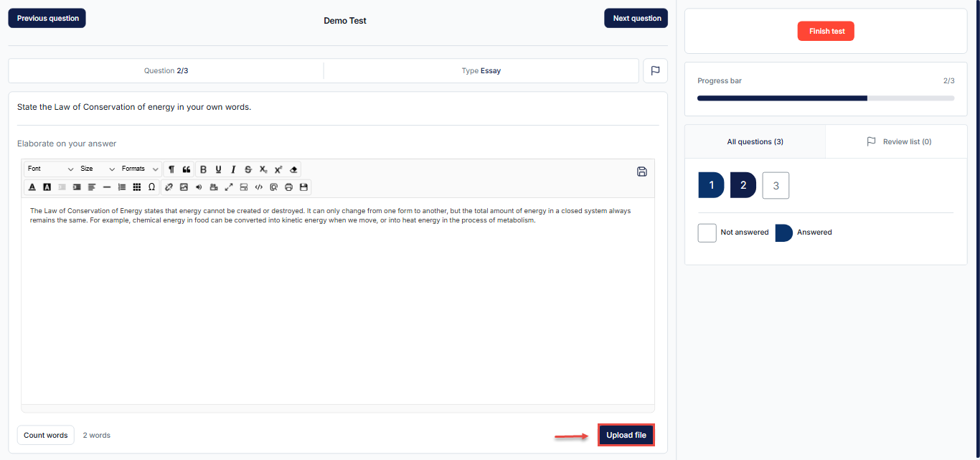Insert numbered list

(x=122, y=187)
